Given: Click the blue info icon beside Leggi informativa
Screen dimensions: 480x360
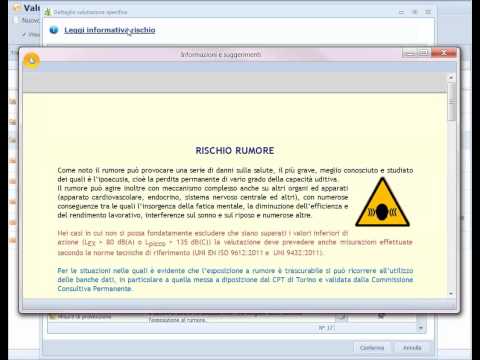Looking at the screenshot, I should point(54,30).
